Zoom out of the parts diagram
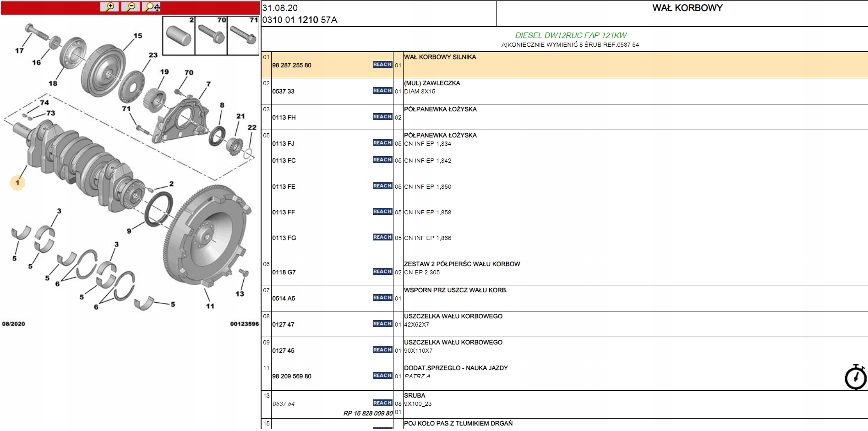The width and height of the screenshot is (868, 431). click(131, 7)
